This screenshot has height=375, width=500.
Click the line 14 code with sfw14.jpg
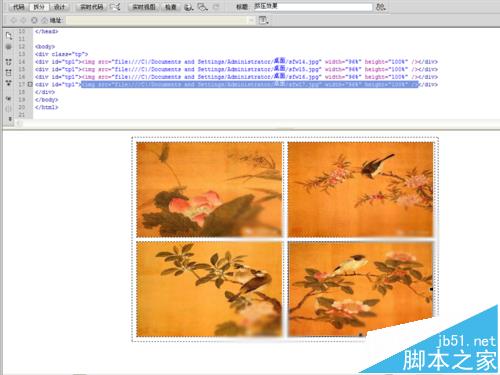click(x=236, y=62)
